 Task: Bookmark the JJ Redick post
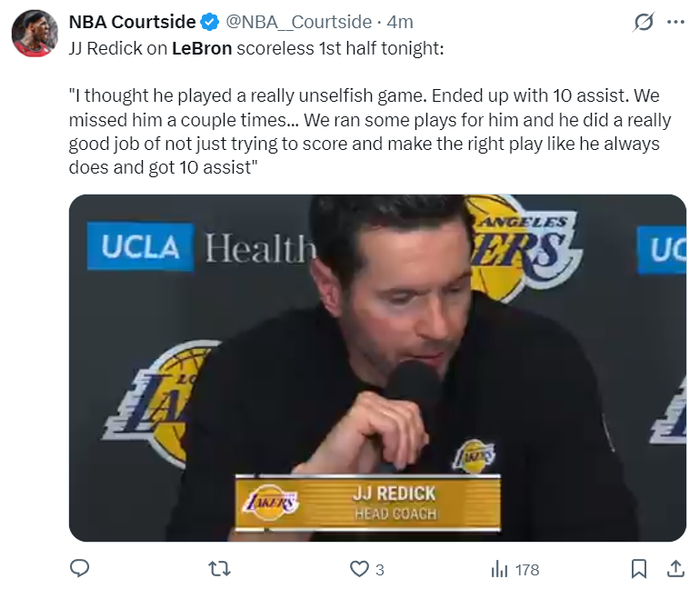638,568
